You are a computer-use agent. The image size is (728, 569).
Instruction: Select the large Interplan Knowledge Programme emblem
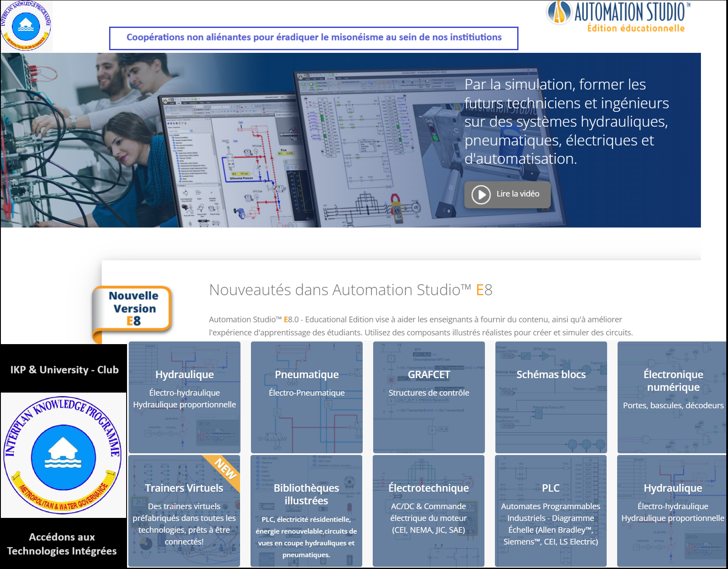63,455
